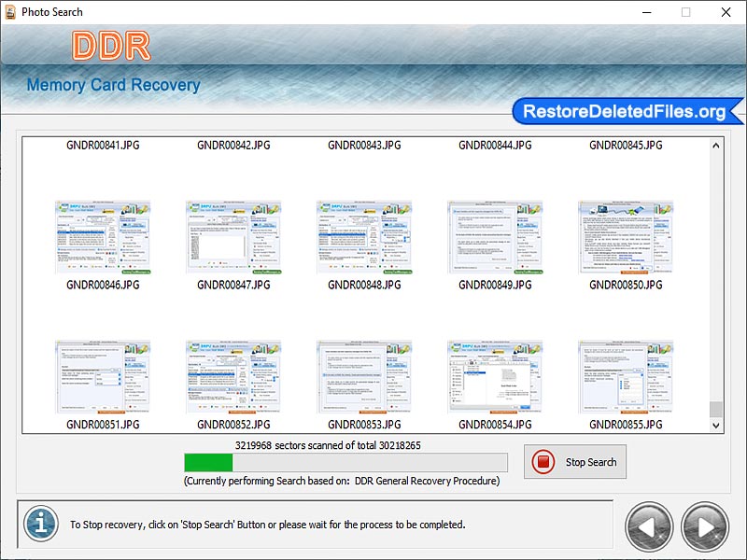Select thumbnail GNDR00854.JPG
Image resolution: width=747 pixels, height=560 pixels.
tap(495, 376)
